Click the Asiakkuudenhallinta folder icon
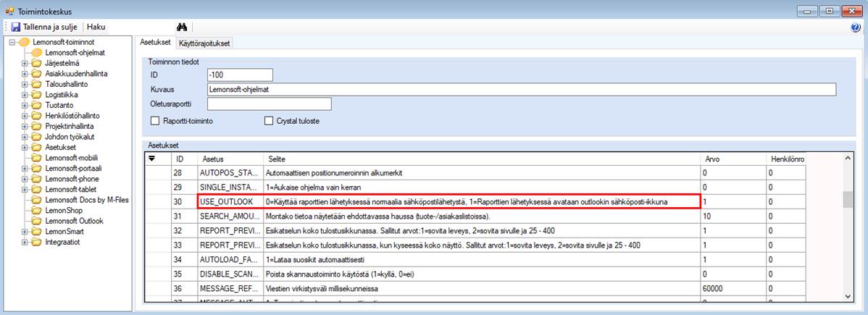The width and height of the screenshot is (868, 315). pyautogui.click(x=36, y=74)
